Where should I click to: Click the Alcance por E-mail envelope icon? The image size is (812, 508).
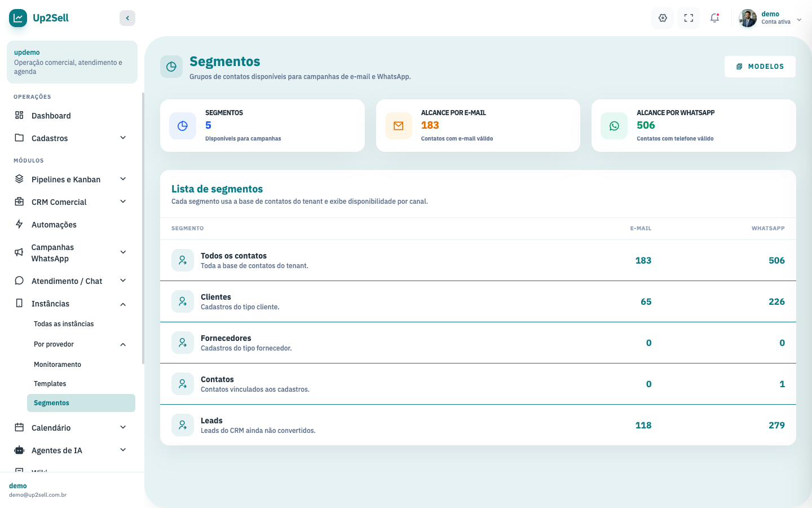tap(399, 126)
